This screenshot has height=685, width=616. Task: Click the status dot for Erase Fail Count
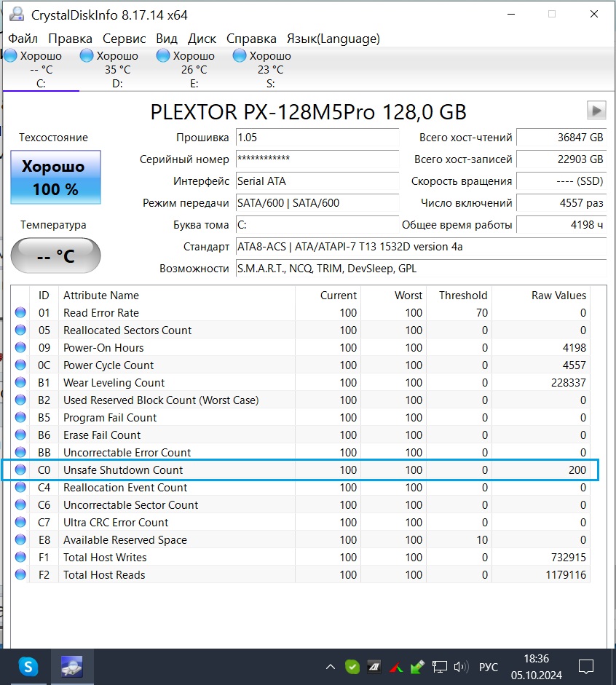coord(20,435)
